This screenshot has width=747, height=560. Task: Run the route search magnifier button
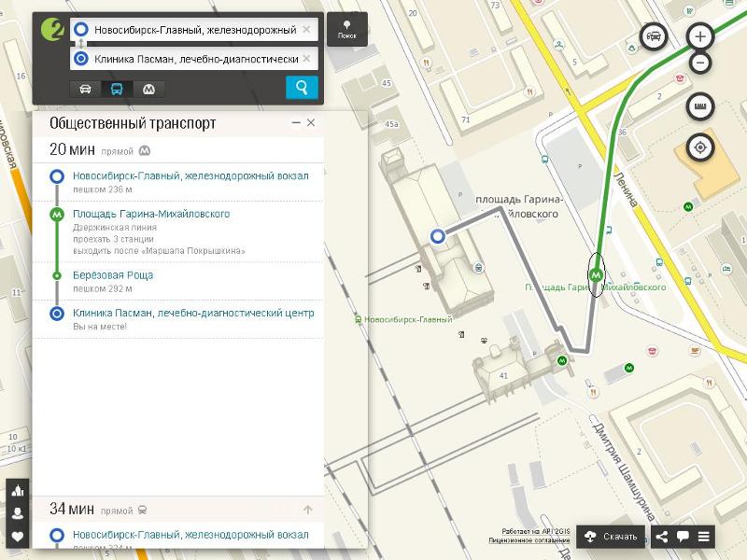302,88
